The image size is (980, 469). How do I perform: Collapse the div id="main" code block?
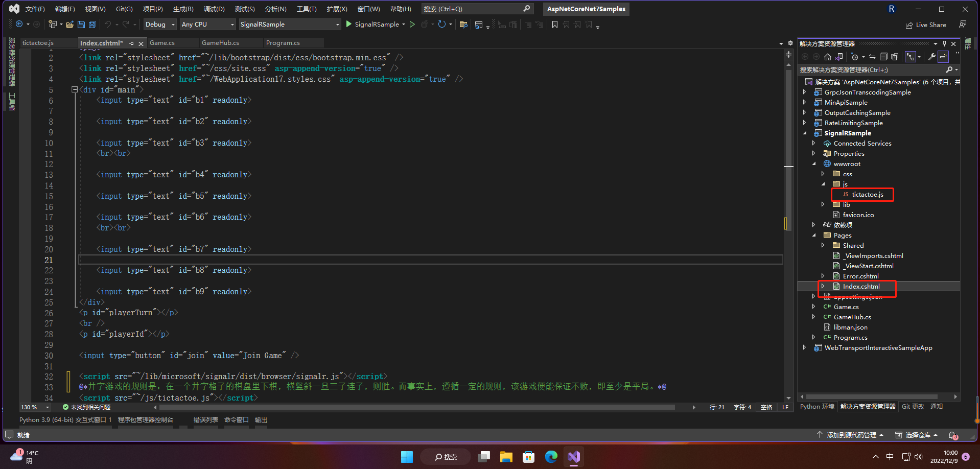pos(75,89)
